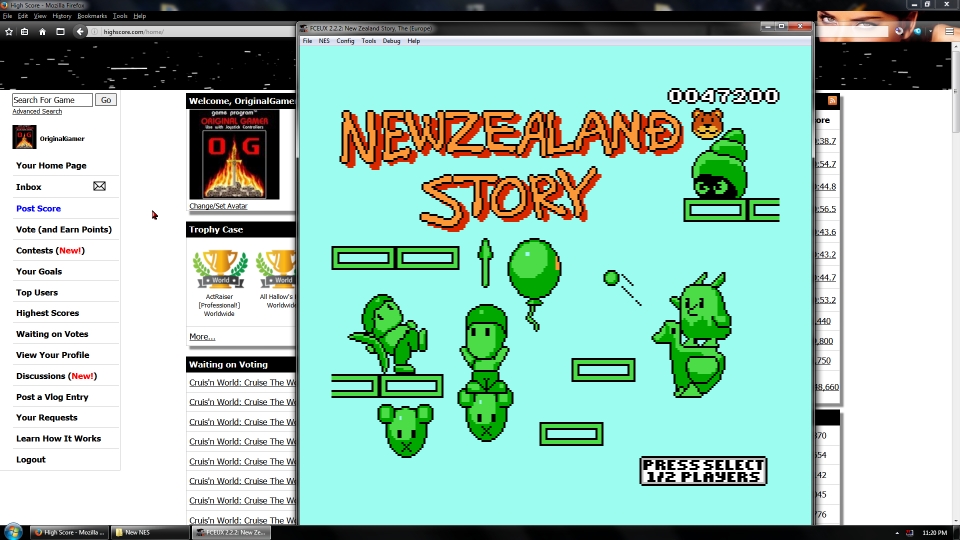Open Waiting on Votes link
Screen dimensions: 960x540
52,334
